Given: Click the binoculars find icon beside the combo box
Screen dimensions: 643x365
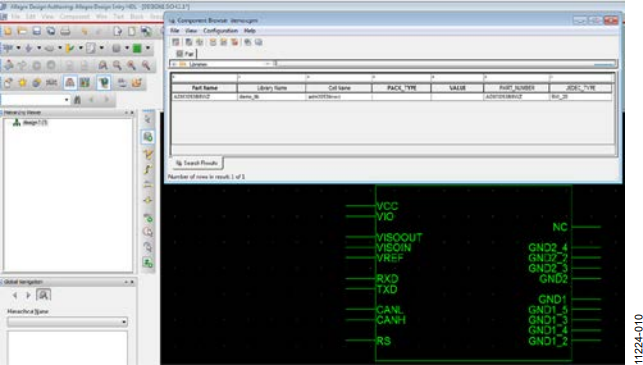Looking at the screenshot, I should tap(77, 100).
